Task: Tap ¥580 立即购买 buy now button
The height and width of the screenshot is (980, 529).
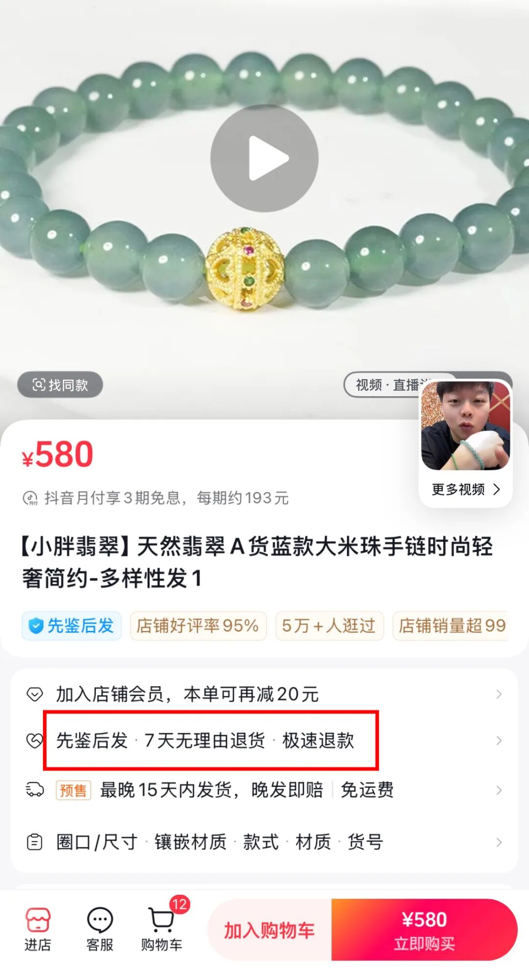Action: point(424,930)
